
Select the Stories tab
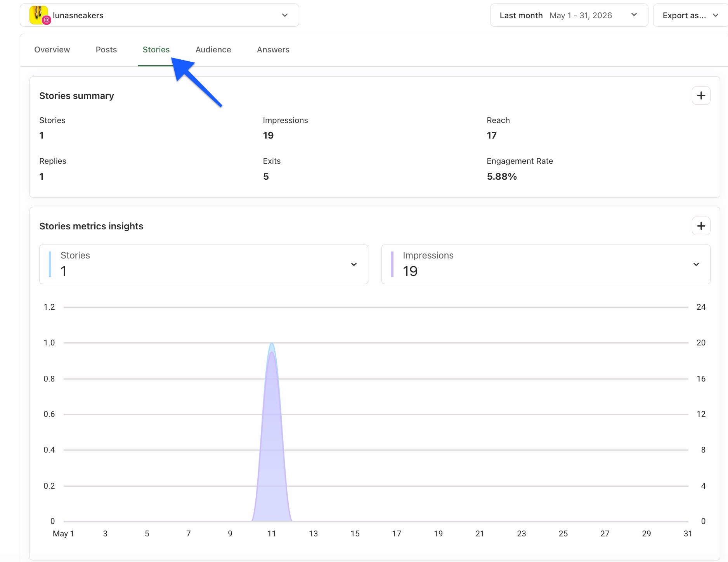tap(156, 50)
